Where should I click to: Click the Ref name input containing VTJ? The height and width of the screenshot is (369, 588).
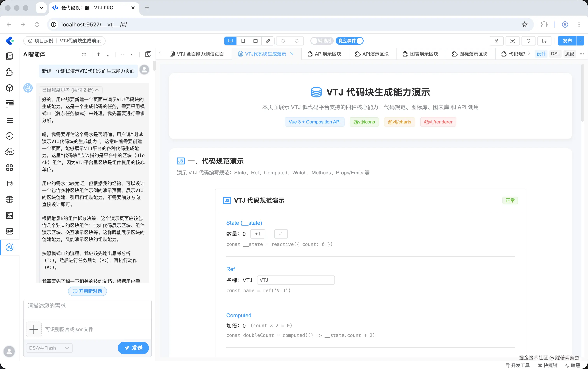click(296, 280)
